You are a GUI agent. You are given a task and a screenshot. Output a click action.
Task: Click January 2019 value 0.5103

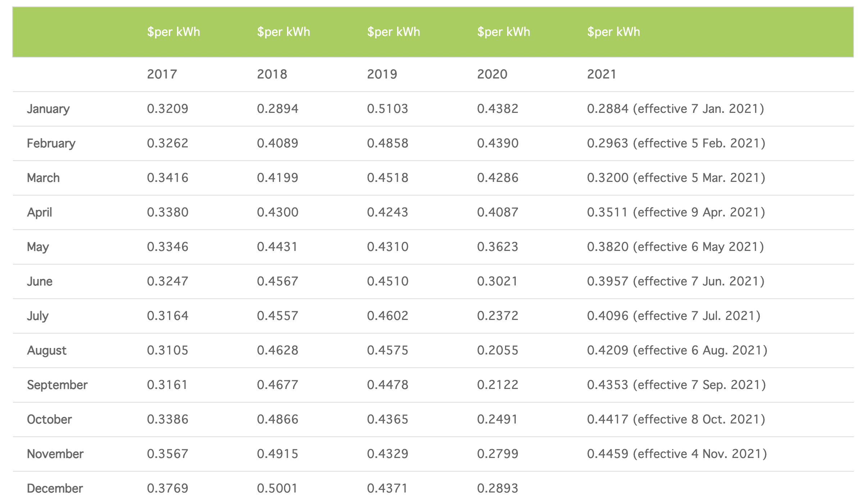[x=387, y=109]
